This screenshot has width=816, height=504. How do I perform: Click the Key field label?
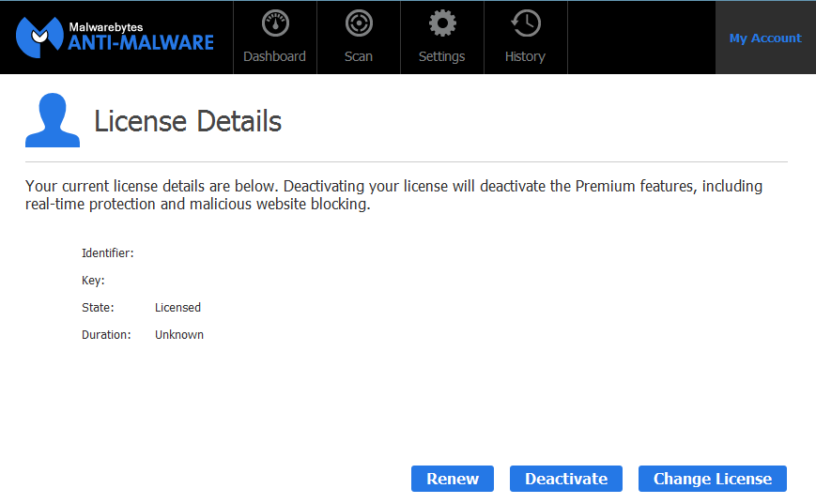93,281
